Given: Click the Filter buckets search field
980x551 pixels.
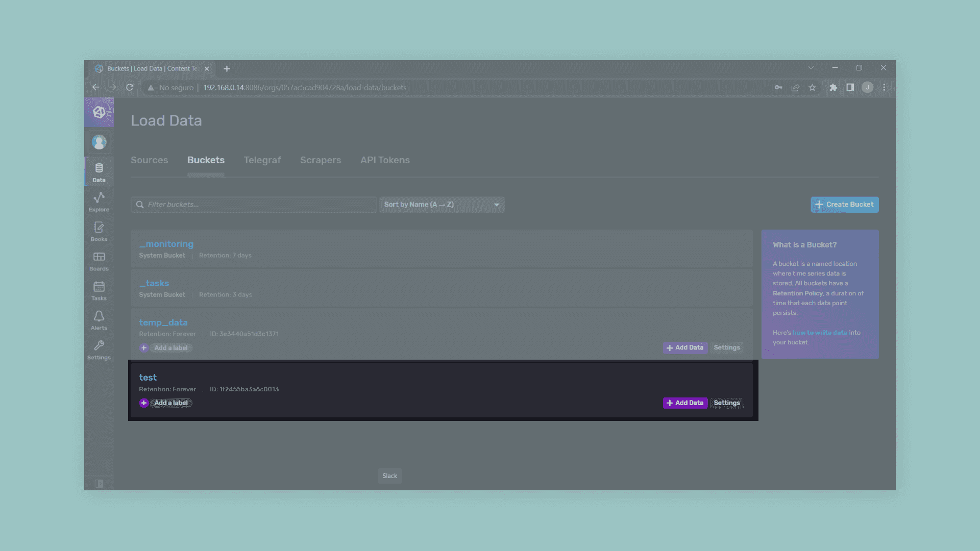Looking at the screenshot, I should pyautogui.click(x=254, y=205).
